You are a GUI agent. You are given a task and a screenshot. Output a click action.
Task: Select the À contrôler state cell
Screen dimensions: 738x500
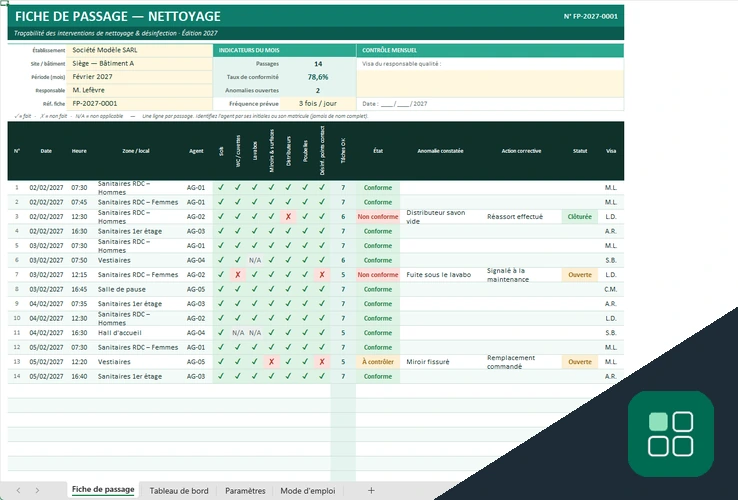[378, 362]
